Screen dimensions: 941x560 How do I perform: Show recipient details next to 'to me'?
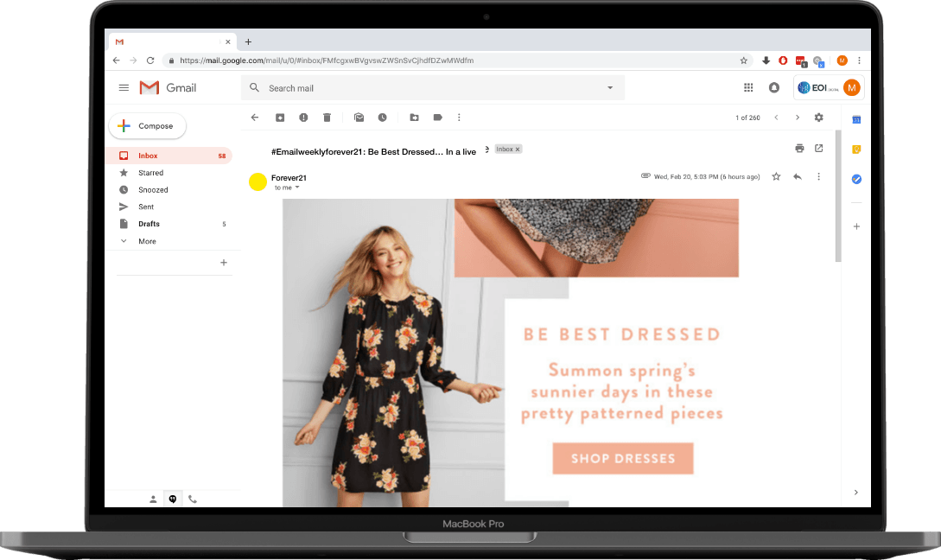click(x=297, y=188)
